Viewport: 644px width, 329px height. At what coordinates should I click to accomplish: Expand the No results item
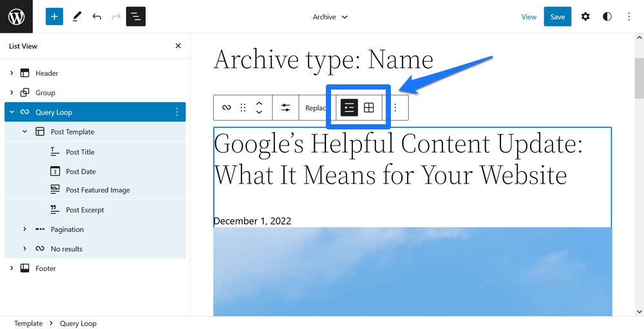[x=24, y=249]
